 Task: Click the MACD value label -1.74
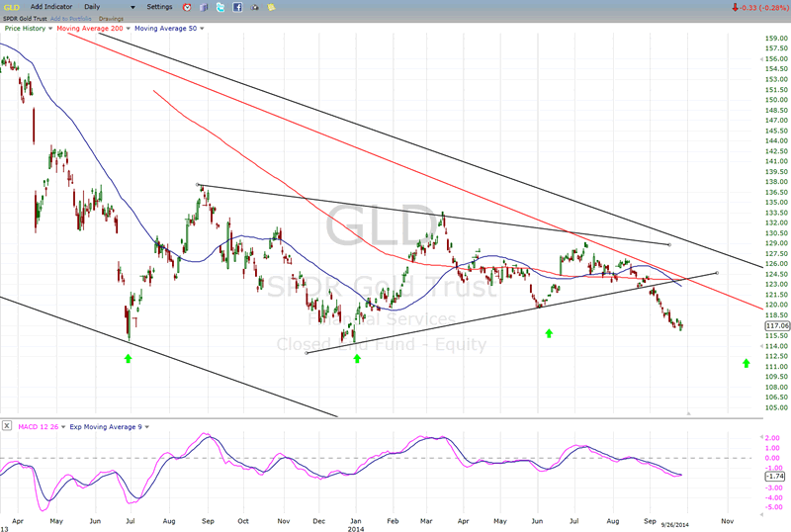(775, 476)
